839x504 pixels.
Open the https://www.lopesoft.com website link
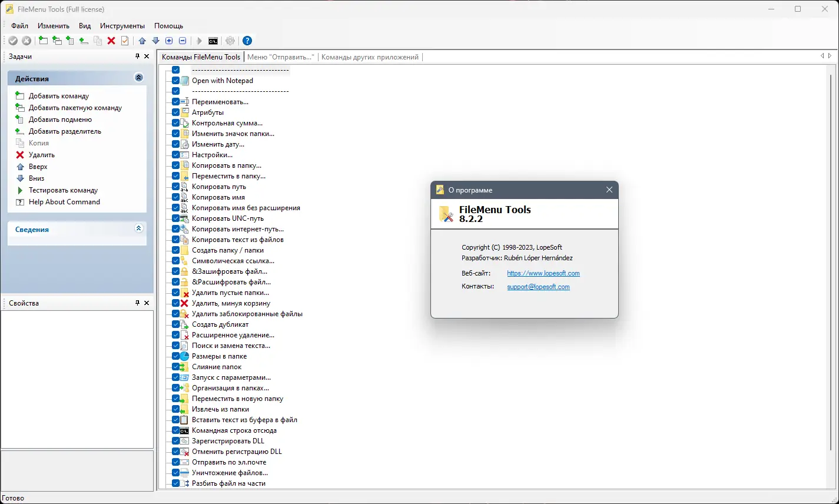tap(543, 273)
